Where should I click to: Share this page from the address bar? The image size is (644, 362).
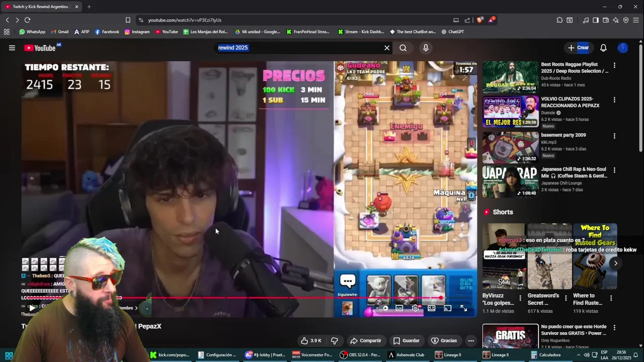[x=467, y=20]
